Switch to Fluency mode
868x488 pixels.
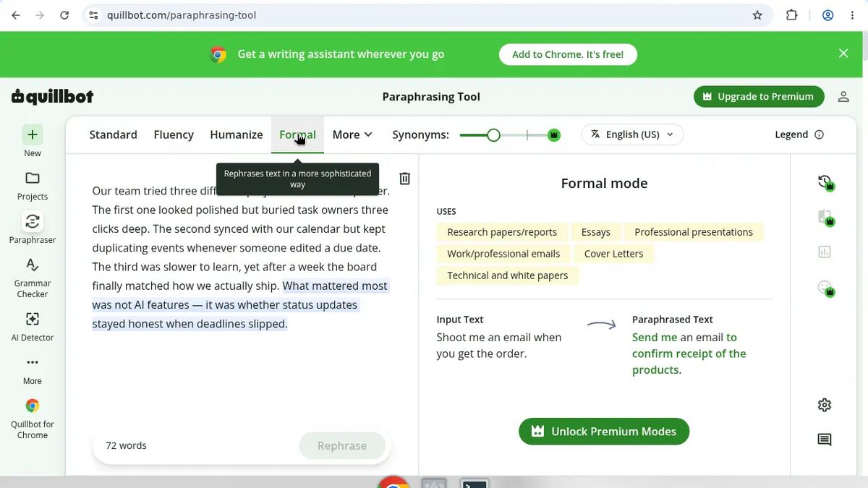tap(174, 134)
